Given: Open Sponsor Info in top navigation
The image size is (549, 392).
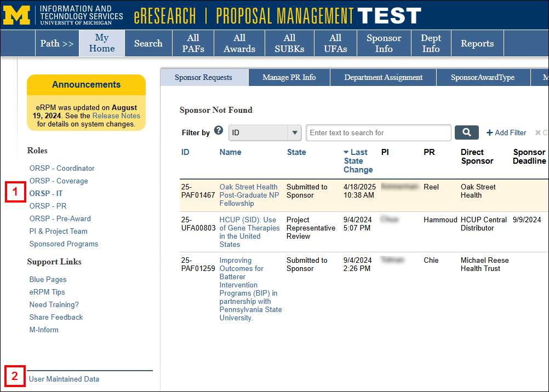Looking at the screenshot, I should pos(384,43).
